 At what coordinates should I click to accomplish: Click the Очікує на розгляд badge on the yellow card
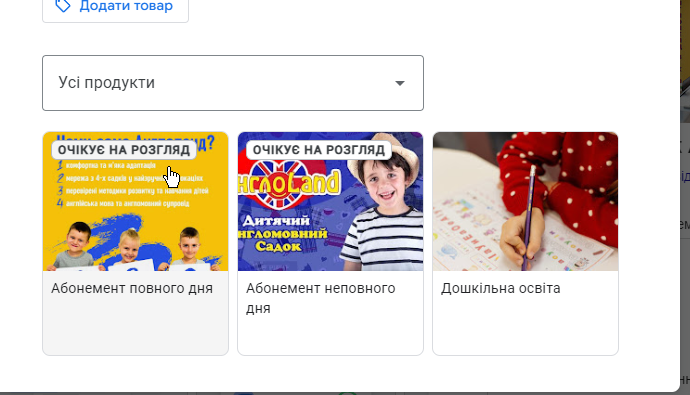click(x=124, y=150)
